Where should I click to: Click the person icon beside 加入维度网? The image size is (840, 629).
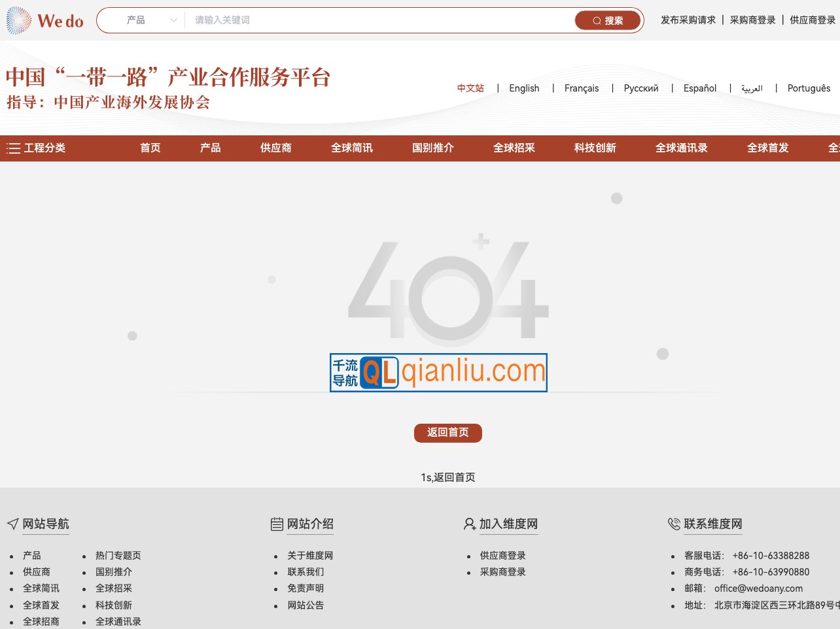(469, 523)
